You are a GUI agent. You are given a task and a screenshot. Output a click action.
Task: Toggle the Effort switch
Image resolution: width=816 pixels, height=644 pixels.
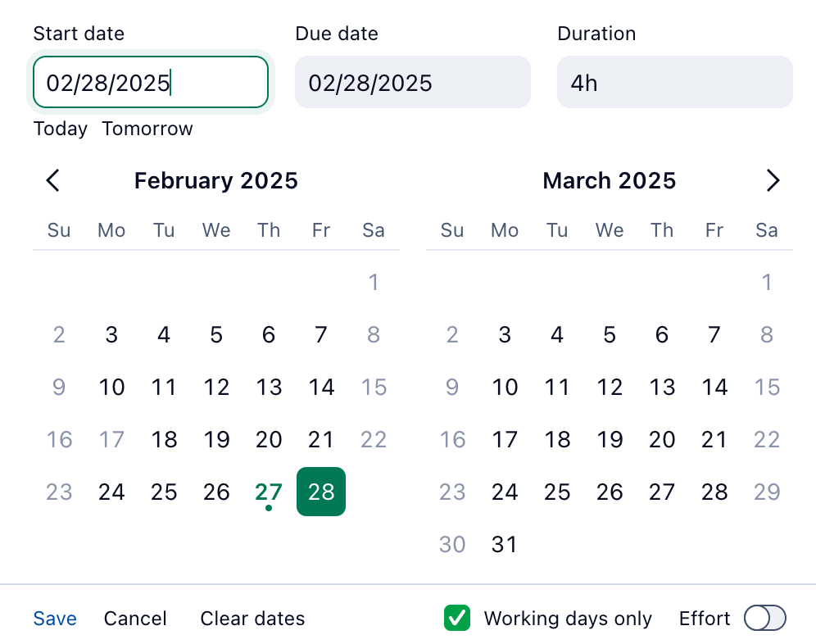[x=764, y=618]
